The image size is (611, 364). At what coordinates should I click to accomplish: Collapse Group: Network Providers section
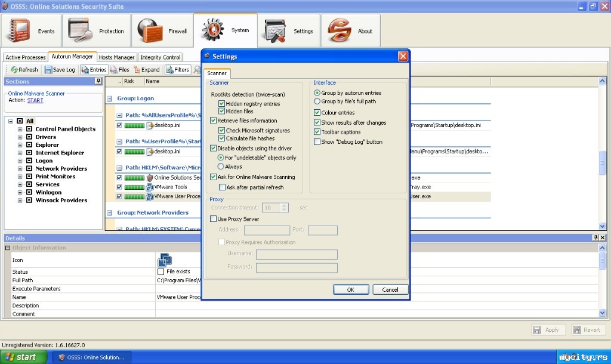110,213
